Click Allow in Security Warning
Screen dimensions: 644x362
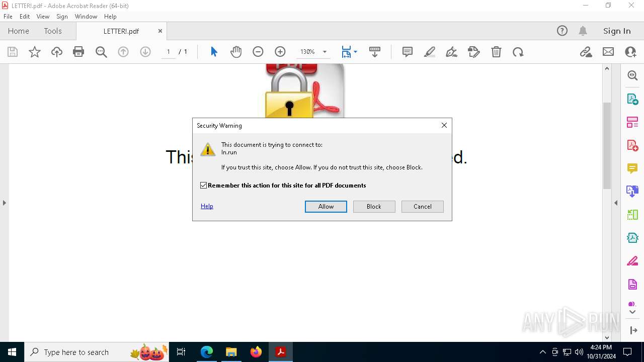[326, 207]
